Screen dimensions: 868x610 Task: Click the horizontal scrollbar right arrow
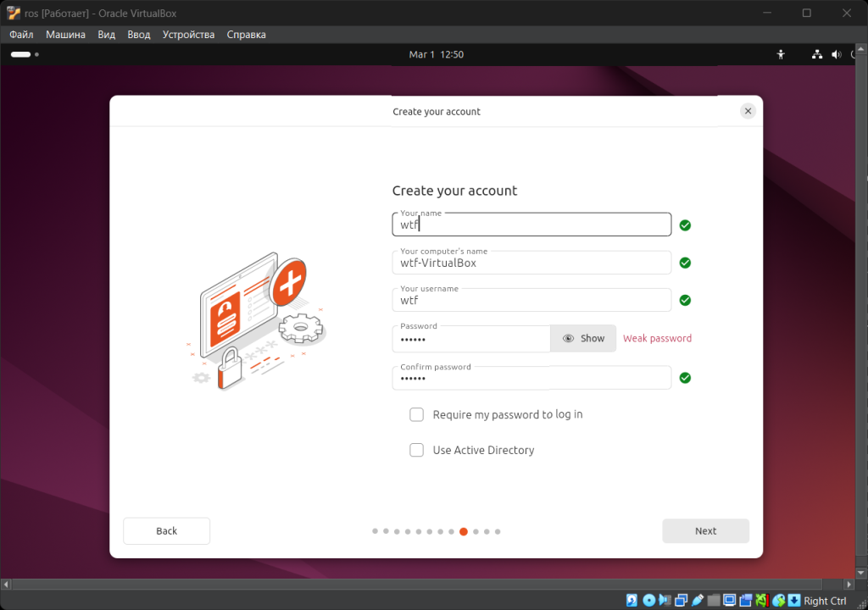(849, 584)
